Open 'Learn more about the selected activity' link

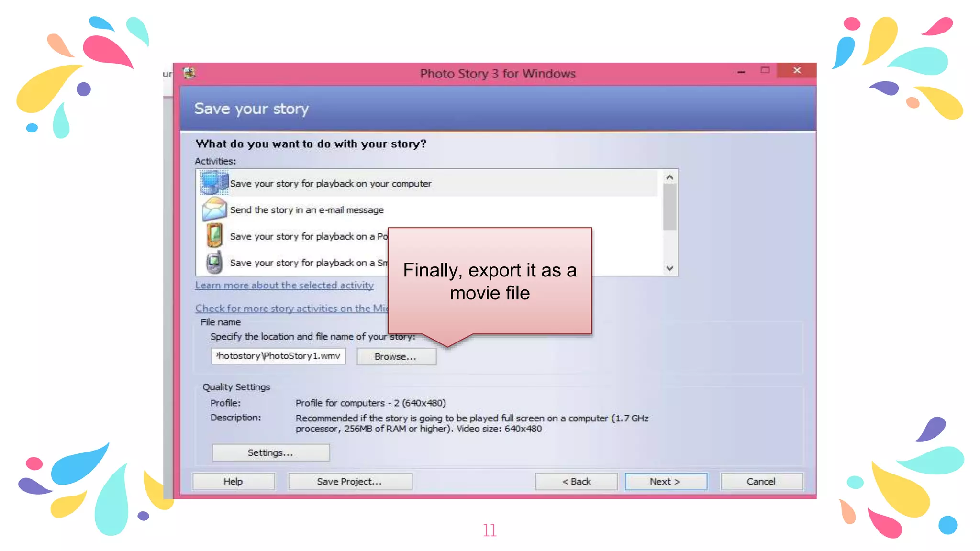pos(284,285)
